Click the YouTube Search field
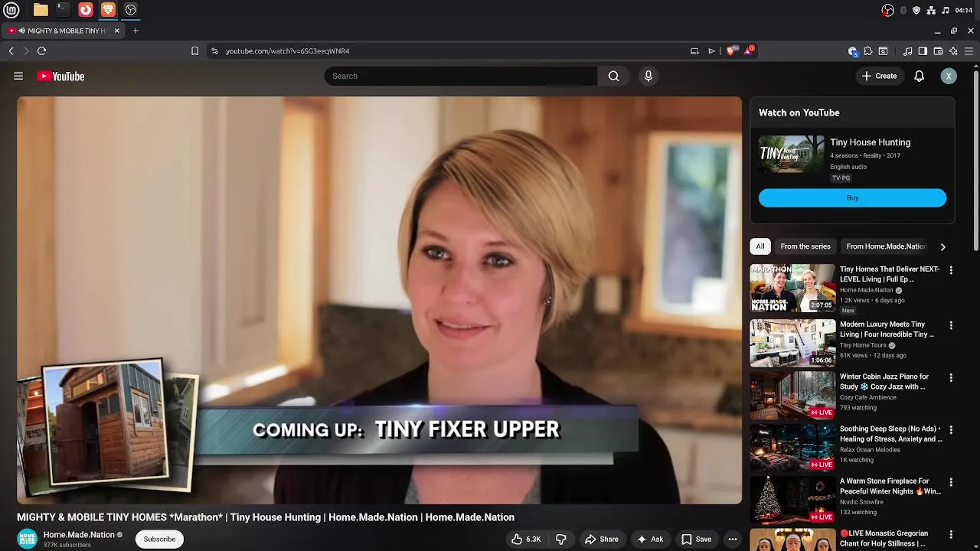Image resolution: width=980 pixels, height=551 pixels. click(x=460, y=76)
